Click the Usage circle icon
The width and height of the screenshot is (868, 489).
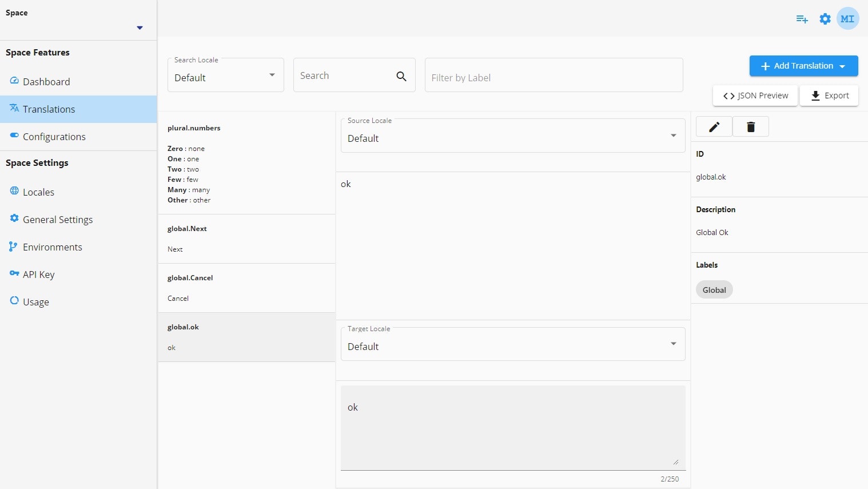pyautogui.click(x=14, y=300)
